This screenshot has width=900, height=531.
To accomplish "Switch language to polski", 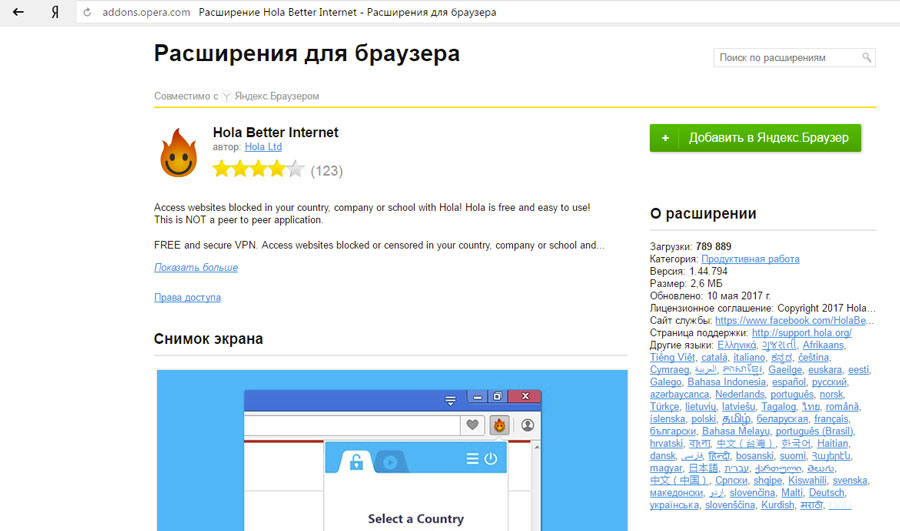I will (x=704, y=419).
